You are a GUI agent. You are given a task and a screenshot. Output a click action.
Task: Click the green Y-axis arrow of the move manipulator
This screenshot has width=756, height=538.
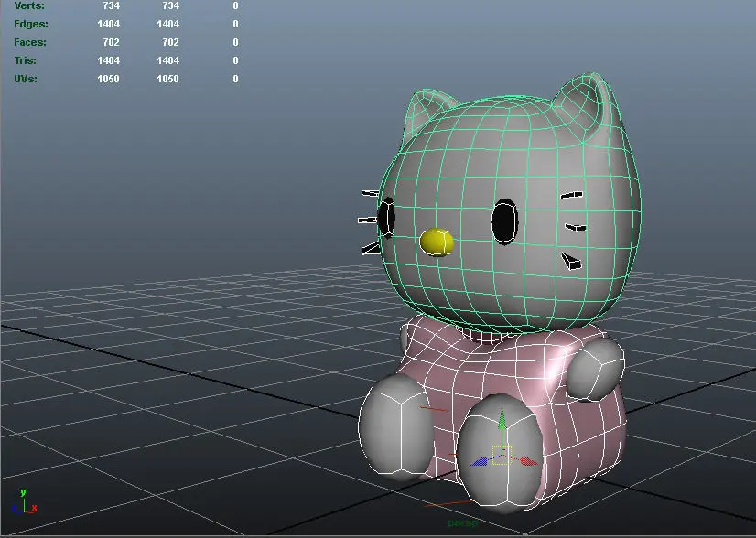[502, 420]
